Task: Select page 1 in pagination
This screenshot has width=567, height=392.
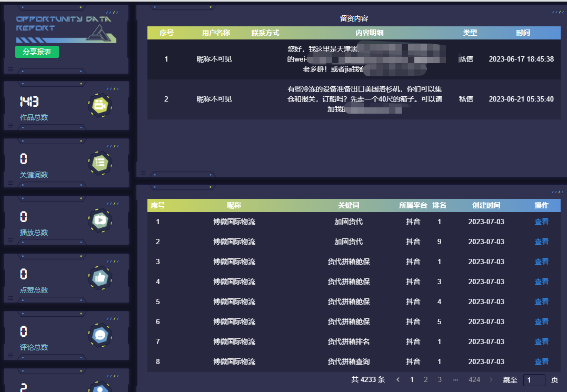Action: [x=412, y=380]
